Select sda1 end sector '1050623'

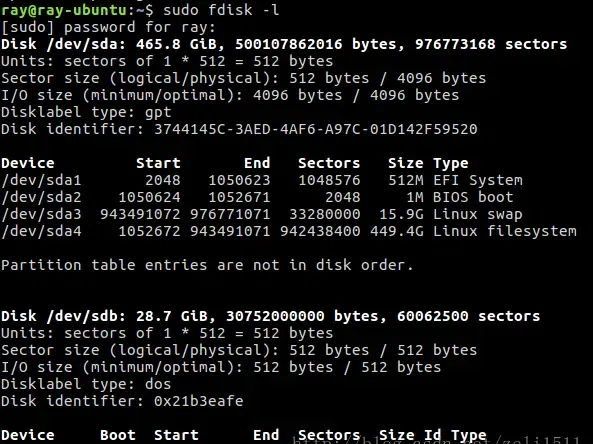239,180
